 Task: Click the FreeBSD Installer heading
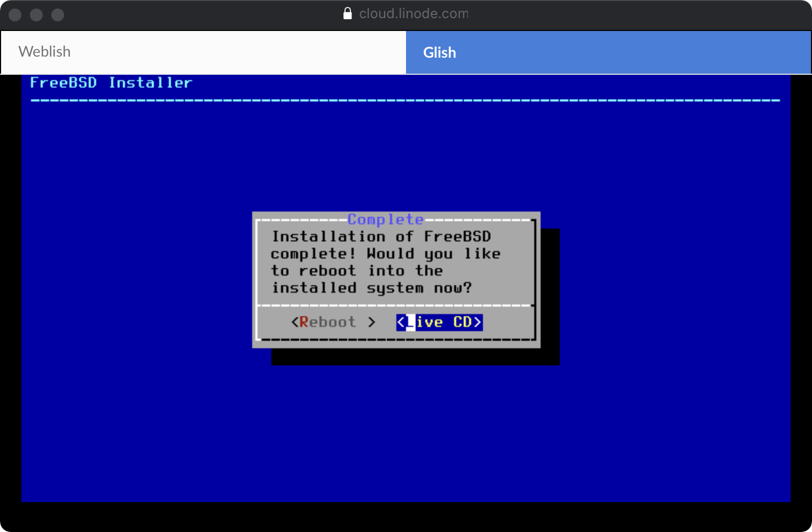pos(111,83)
